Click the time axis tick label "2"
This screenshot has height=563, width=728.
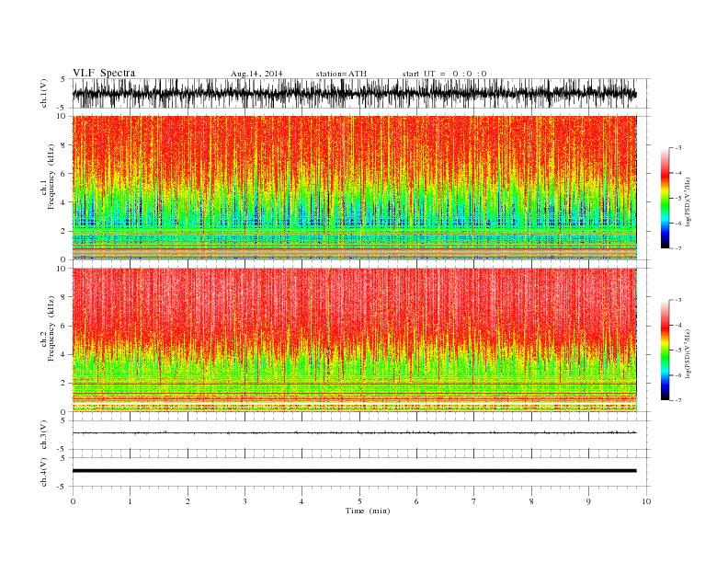coord(188,501)
